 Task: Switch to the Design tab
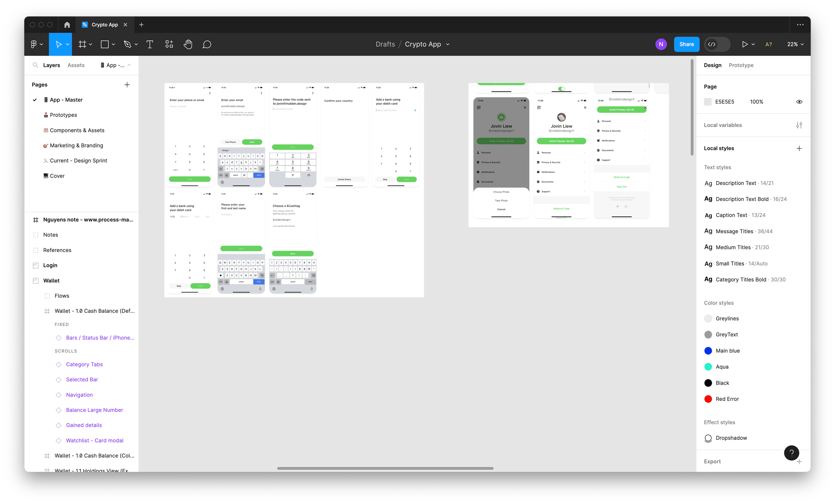point(712,65)
